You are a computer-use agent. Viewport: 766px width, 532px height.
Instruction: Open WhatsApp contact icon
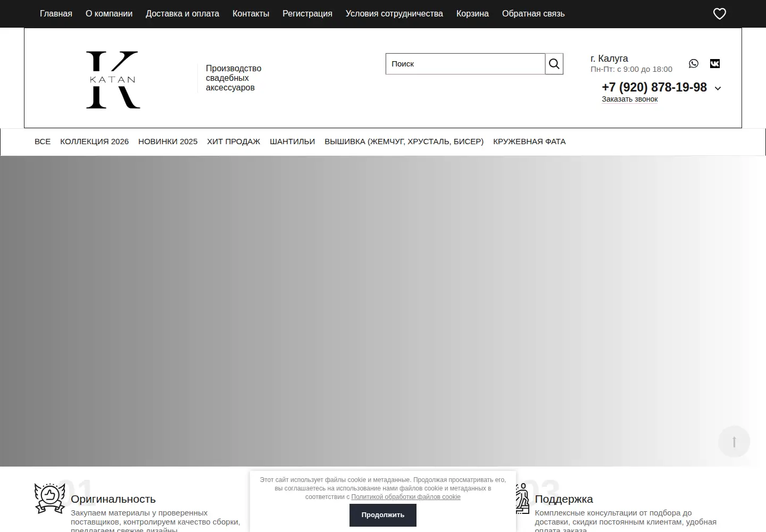(694, 63)
